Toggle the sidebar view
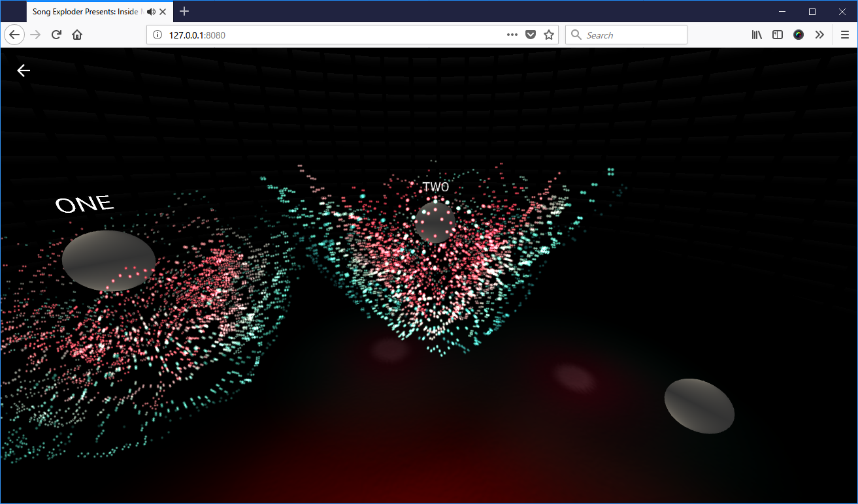 pos(778,35)
